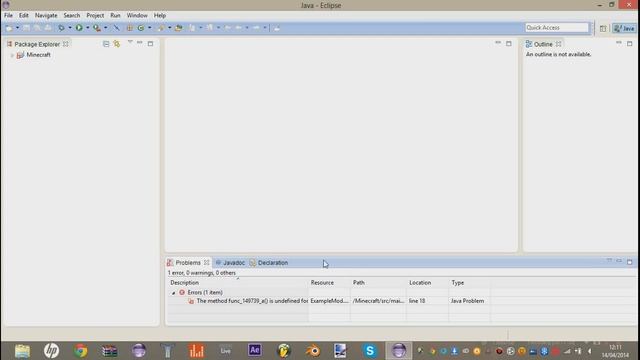Click the Resource column header
The width and height of the screenshot is (640, 360).
pyautogui.click(x=329, y=282)
